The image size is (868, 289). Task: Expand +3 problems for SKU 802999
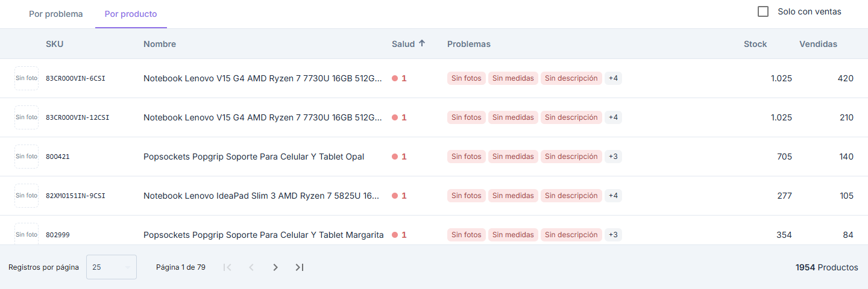pos(613,235)
